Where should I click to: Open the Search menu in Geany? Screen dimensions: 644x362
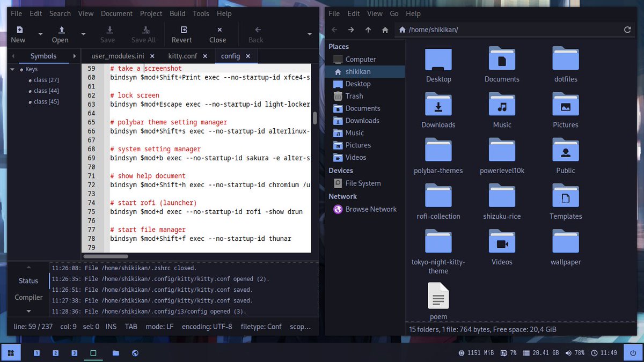click(x=60, y=13)
